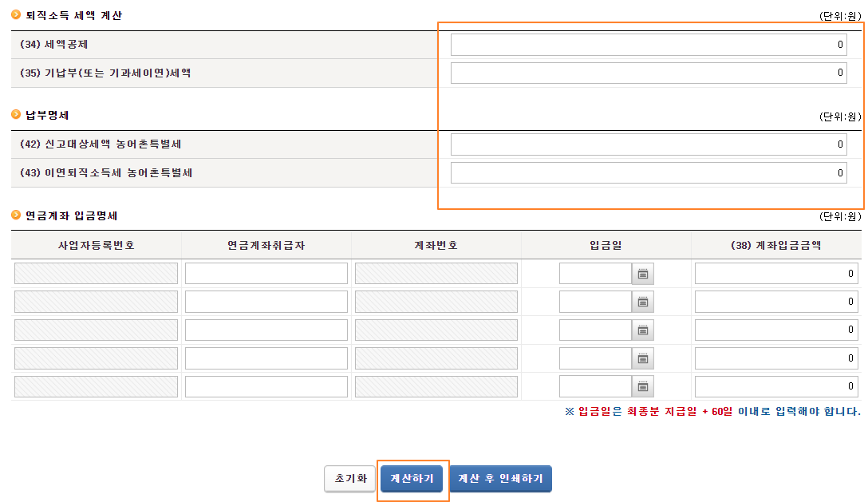
Task: Click the (34) 세액공제 label
Action: [x=53, y=45]
